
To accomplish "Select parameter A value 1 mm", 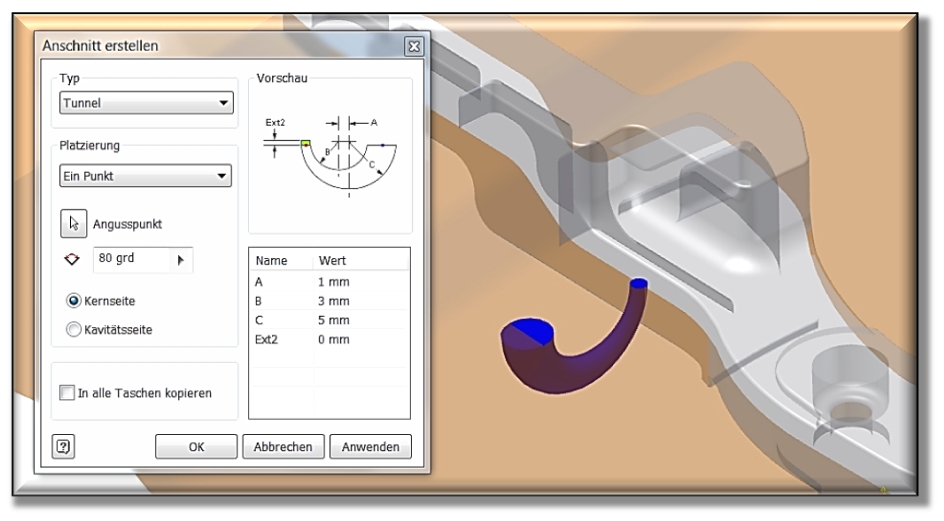I will coord(332,281).
